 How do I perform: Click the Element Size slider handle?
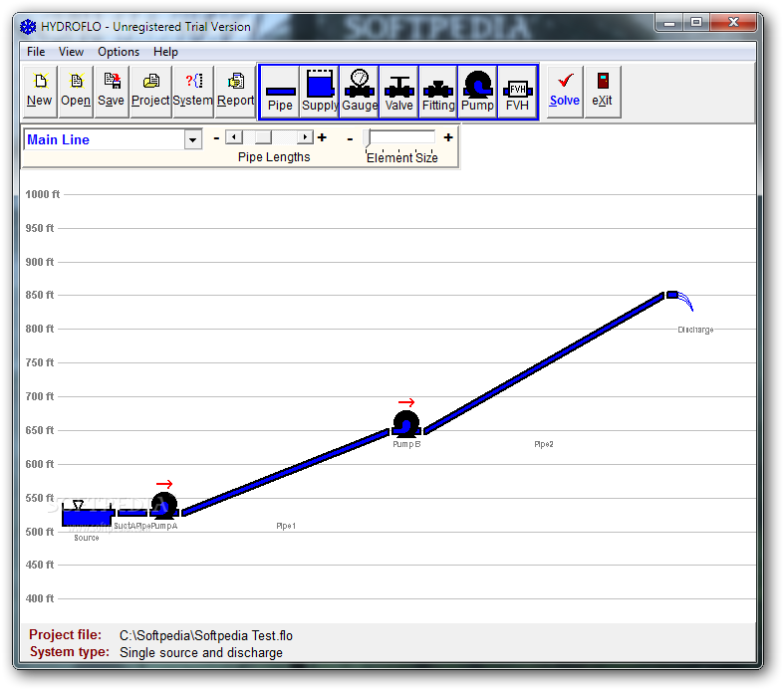(367, 138)
